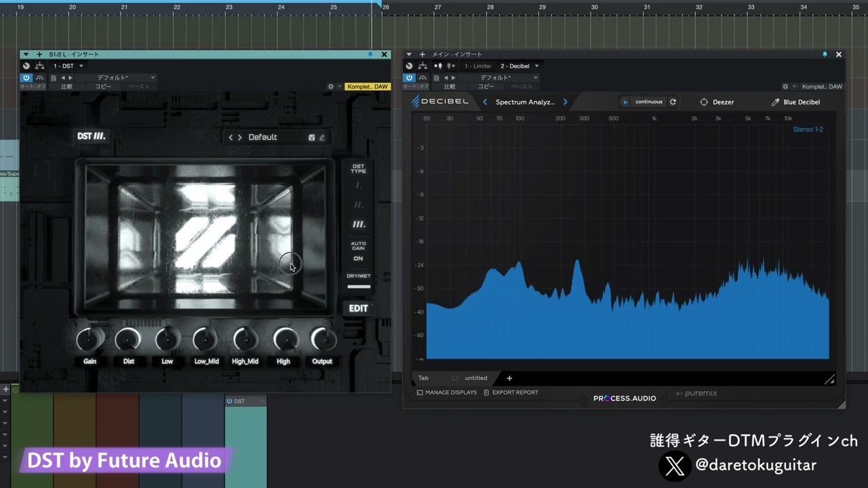Click the Low knob
The image size is (868, 488).
[x=167, y=339]
